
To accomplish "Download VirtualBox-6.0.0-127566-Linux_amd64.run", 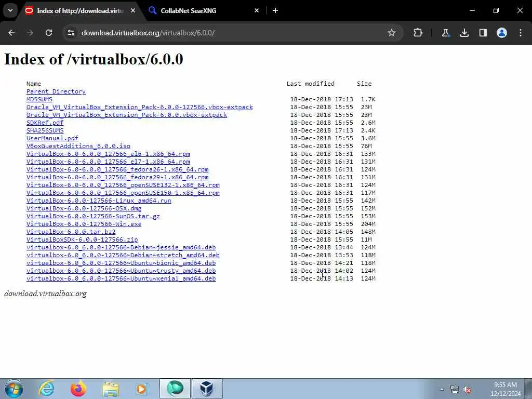I will 99,201.
